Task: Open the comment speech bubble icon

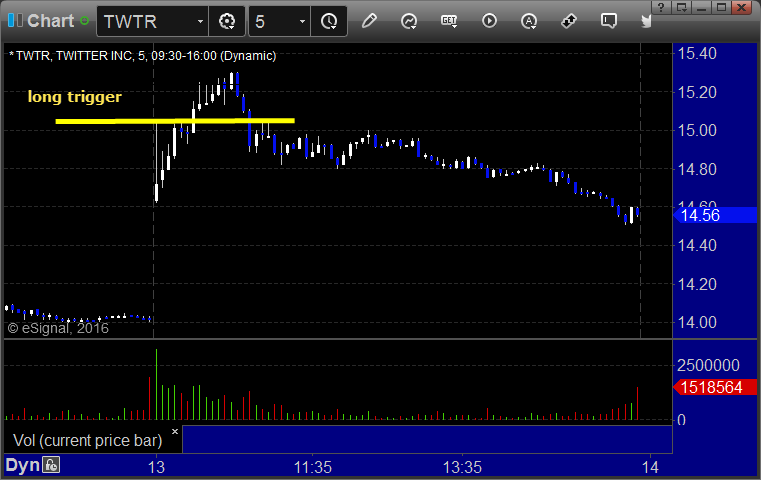Action: (x=609, y=21)
